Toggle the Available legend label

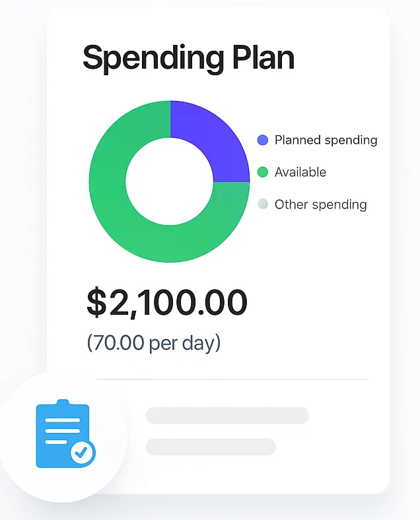pyautogui.click(x=300, y=172)
